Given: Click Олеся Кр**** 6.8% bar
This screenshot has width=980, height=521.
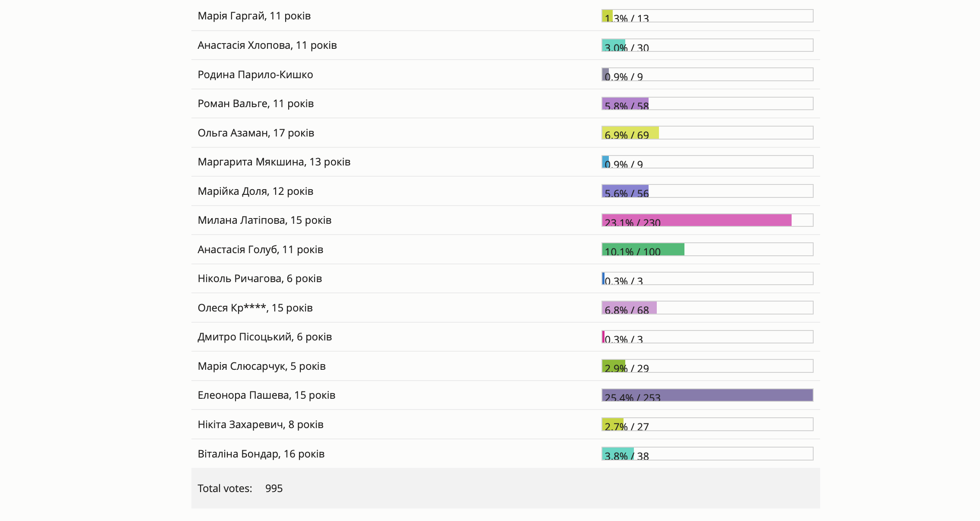Looking at the screenshot, I should (x=629, y=308).
